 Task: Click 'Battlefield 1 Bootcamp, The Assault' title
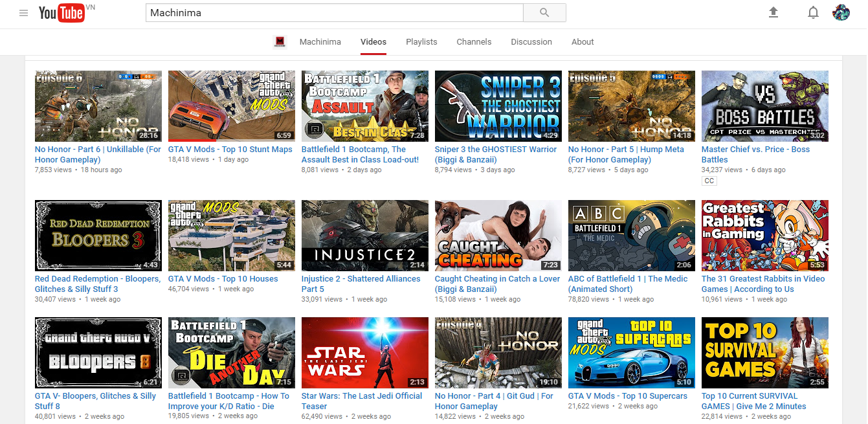tap(360, 154)
